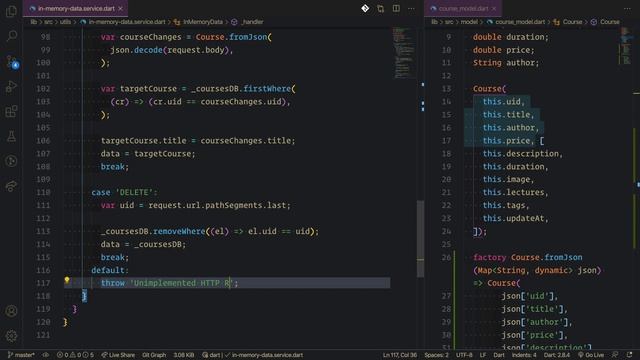This screenshot has width=640, height=360.
Task: Open the Accounts menu
Action: (11, 311)
